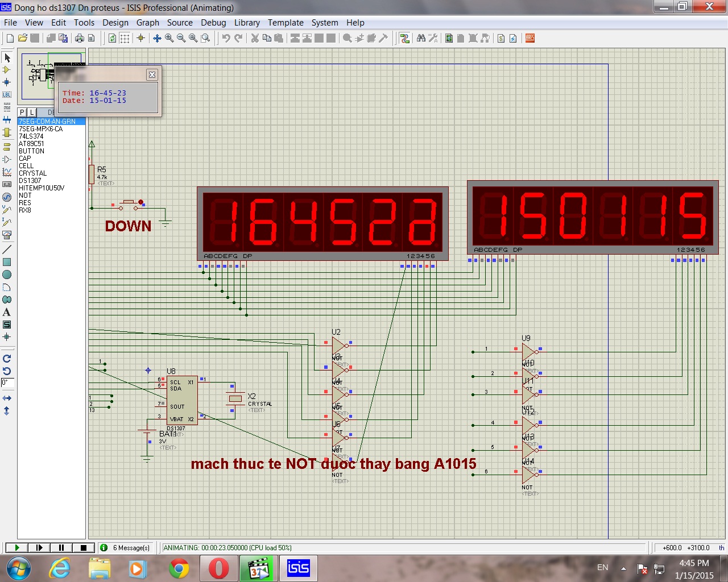Click the Play simulation button
The height and width of the screenshot is (582, 728).
coord(16,548)
